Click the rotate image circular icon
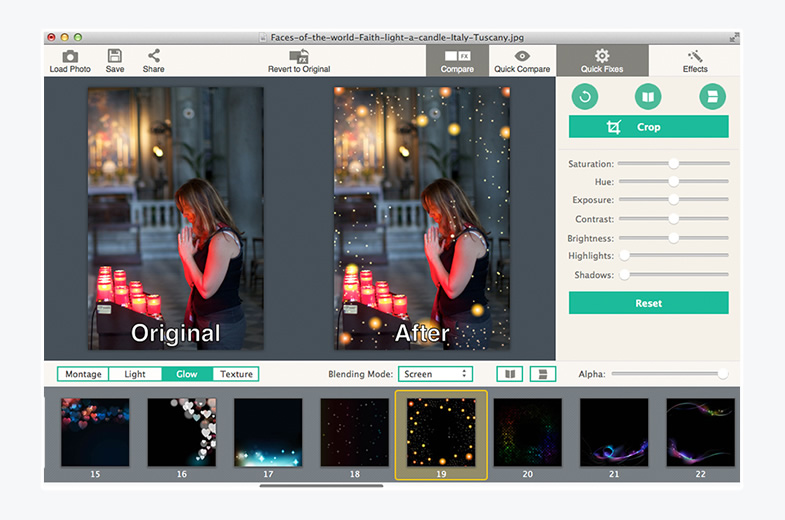 585,97
